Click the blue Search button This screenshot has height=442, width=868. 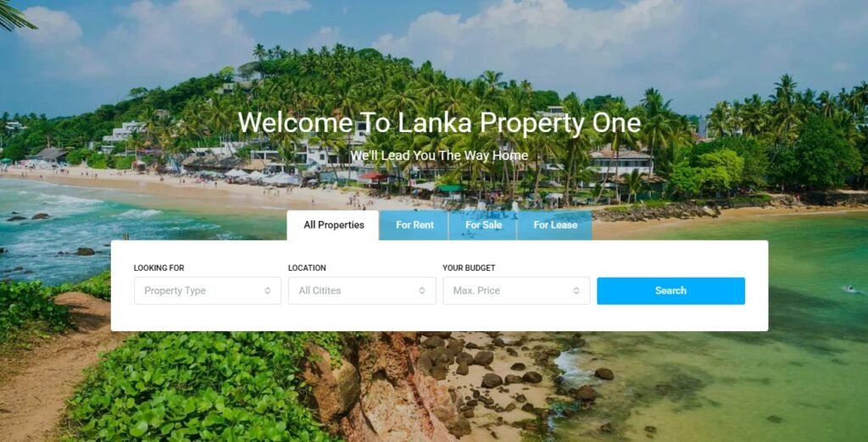671,290
